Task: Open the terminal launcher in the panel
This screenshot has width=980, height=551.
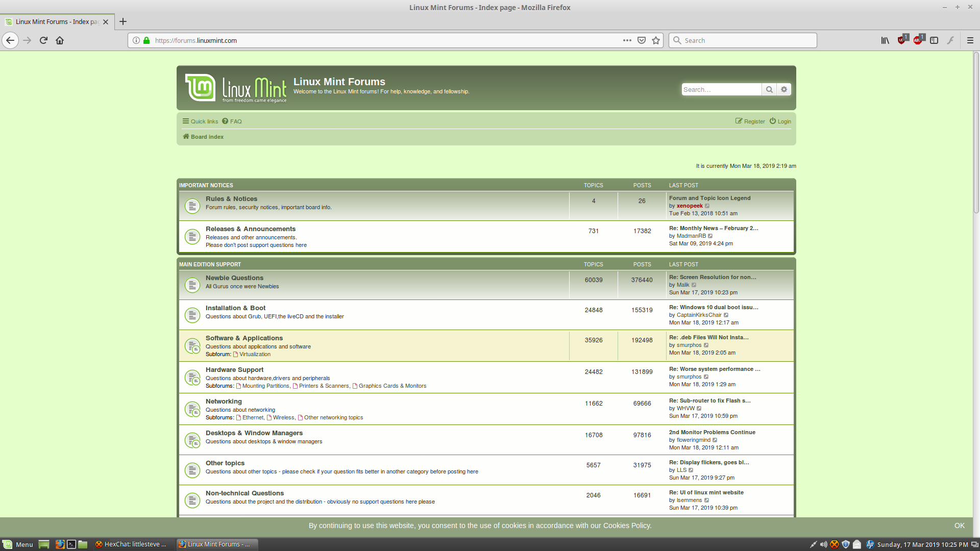Action: (71, 544)
